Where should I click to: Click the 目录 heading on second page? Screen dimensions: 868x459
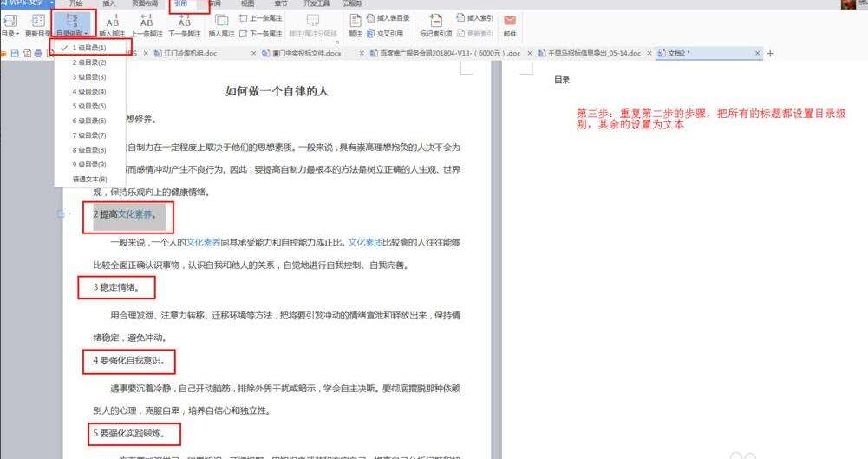[562, 81]
